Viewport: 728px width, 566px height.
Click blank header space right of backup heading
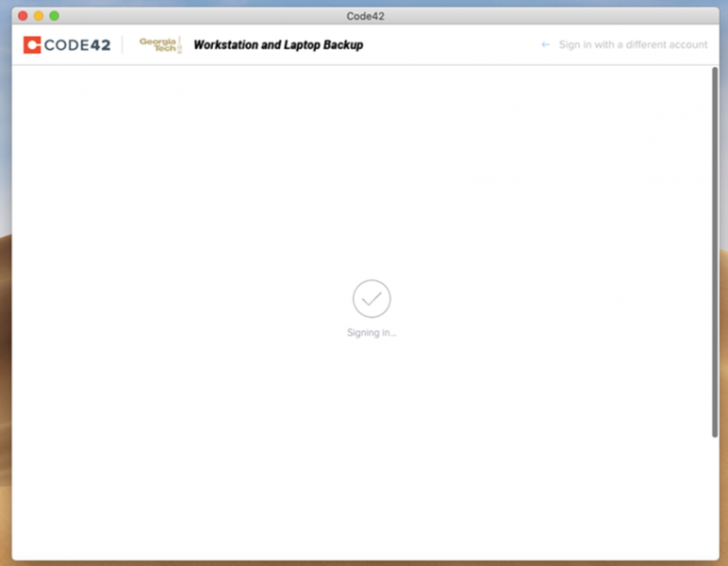coord(443,44)
